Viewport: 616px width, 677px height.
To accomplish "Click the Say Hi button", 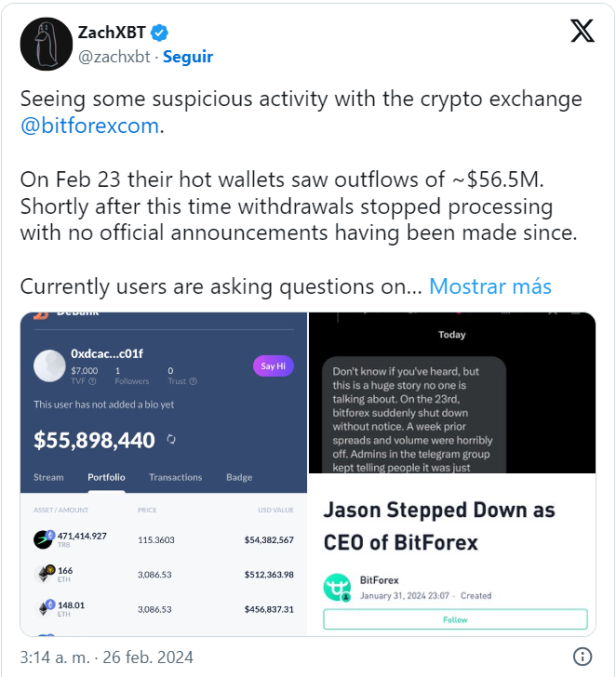I will pos(273,366).
